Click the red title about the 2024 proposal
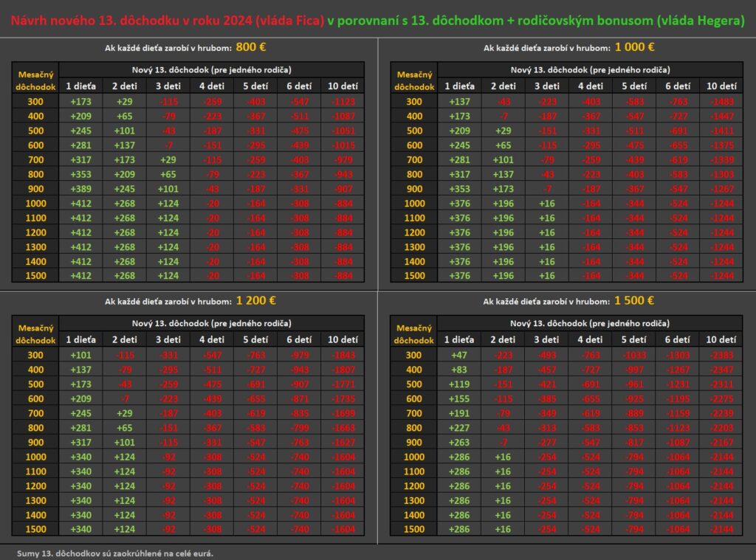The width and height of the screenshot is (756, 560). (168, 21)
